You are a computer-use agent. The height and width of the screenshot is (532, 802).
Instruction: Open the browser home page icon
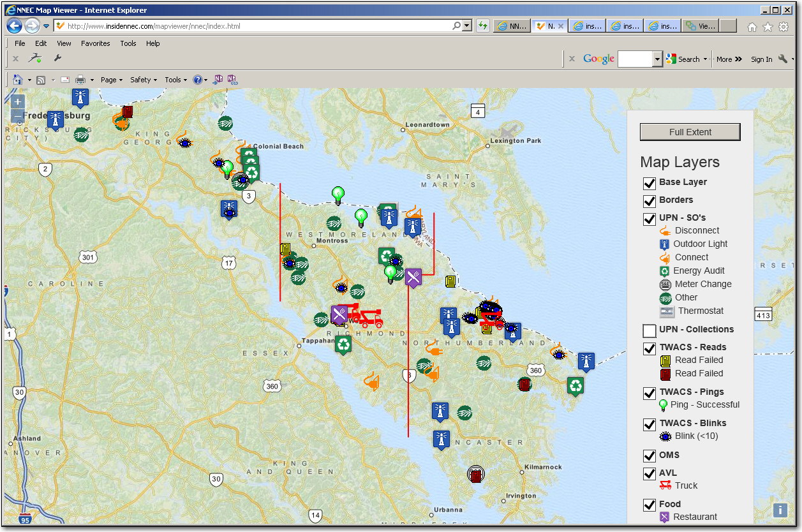(752, 26)
